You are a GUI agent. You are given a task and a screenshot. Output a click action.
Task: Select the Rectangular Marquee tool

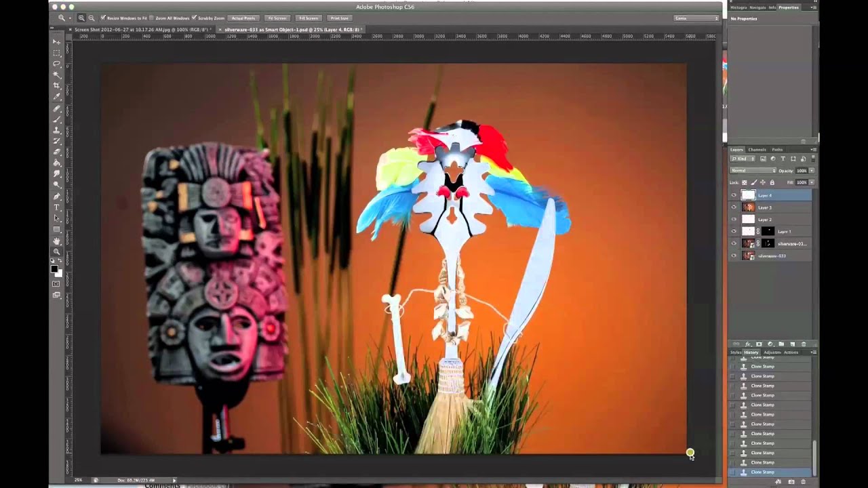(57, 53)
